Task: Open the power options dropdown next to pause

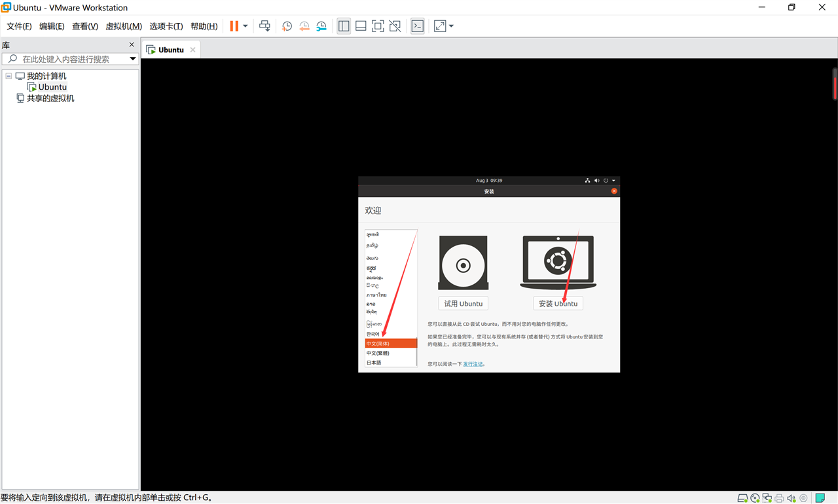Action: [246, 26]
